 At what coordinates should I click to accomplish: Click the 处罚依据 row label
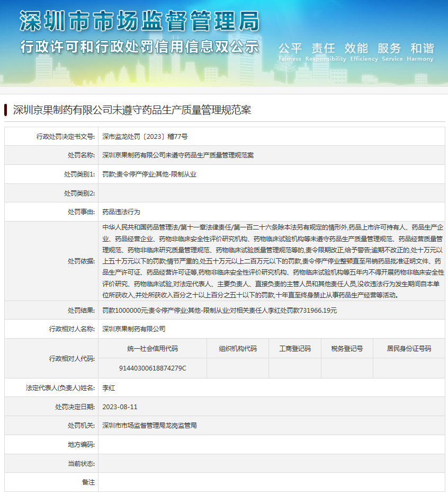[x=81, y=261]
